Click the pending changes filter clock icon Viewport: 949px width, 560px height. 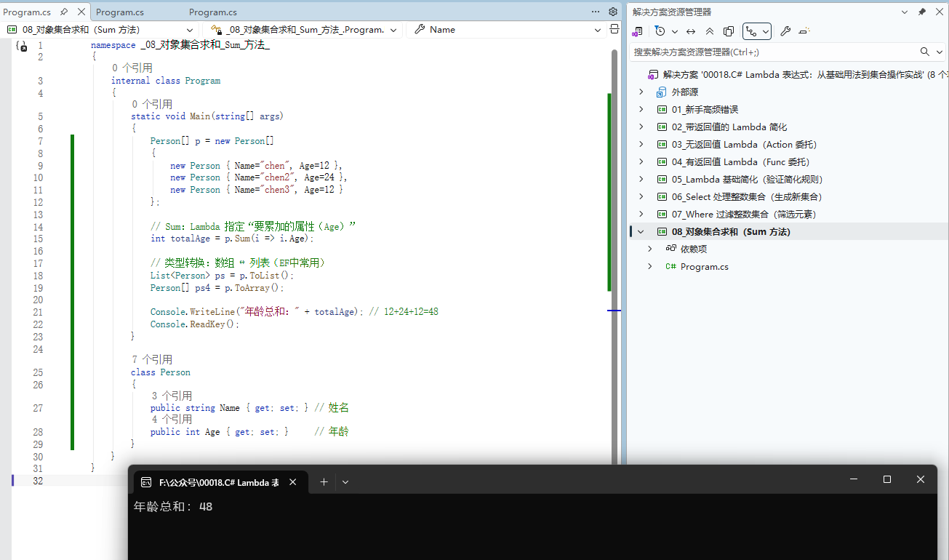[660, 31]
